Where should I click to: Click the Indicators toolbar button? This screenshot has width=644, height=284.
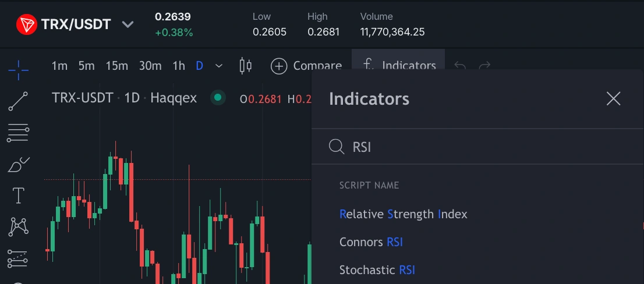click(399, 66)
